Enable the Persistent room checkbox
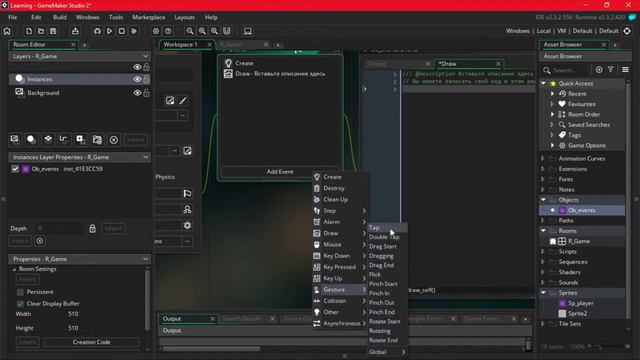The image size is (640, 360). 20,292
